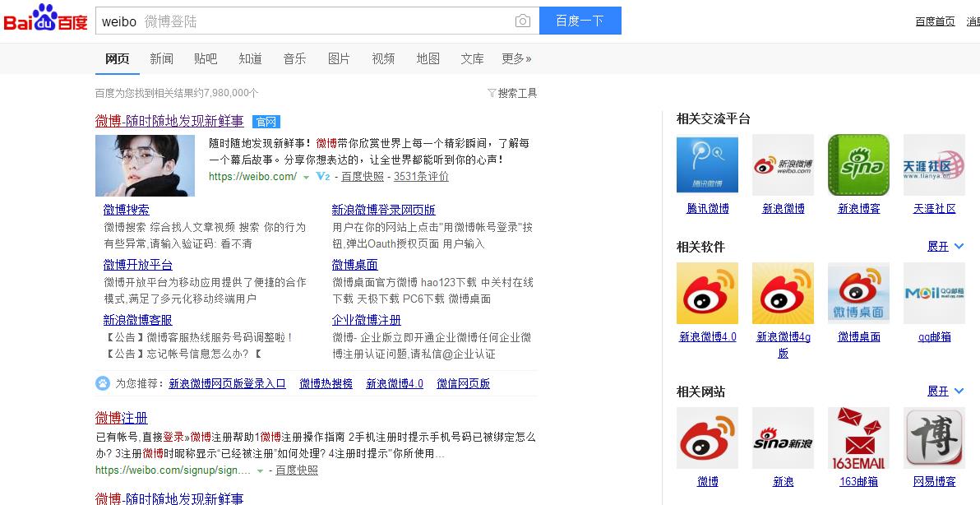This screenshot has height=505, width=980.
Task: Open the weibo.com/signup URL link
Action: (173, 470)
